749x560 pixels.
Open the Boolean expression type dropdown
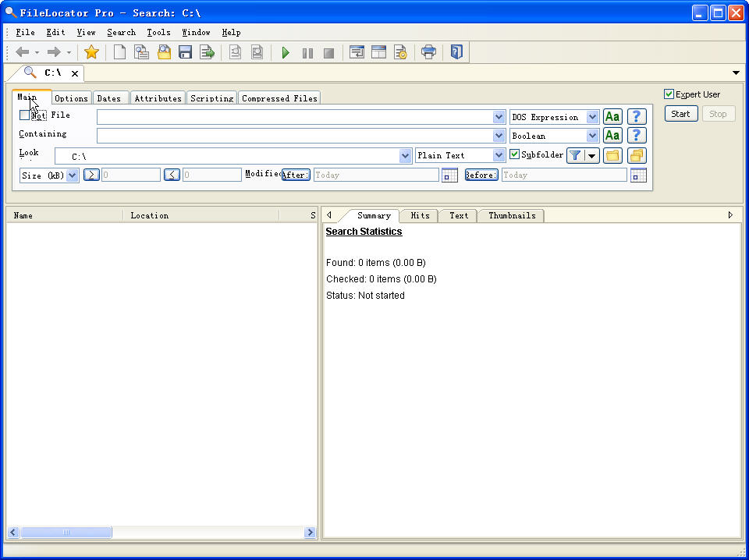point(592,136)
